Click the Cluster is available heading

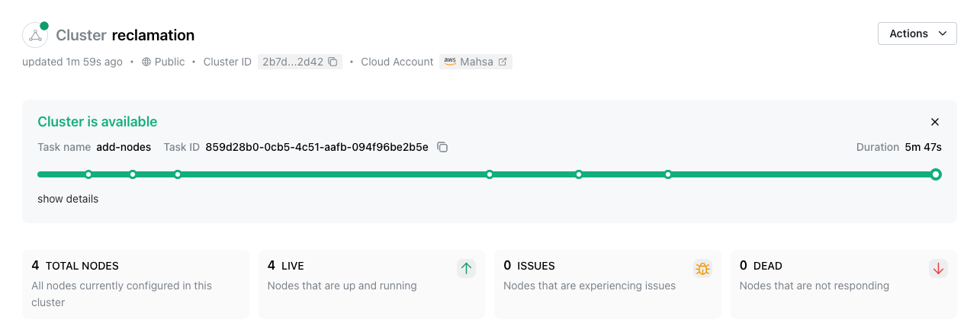pos(98,122)
